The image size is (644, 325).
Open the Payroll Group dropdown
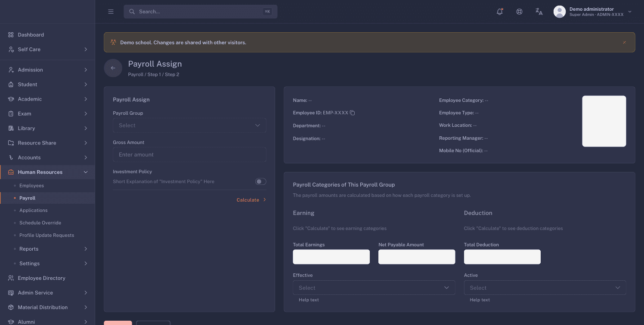pyautogui.click(x=189, y=126)
